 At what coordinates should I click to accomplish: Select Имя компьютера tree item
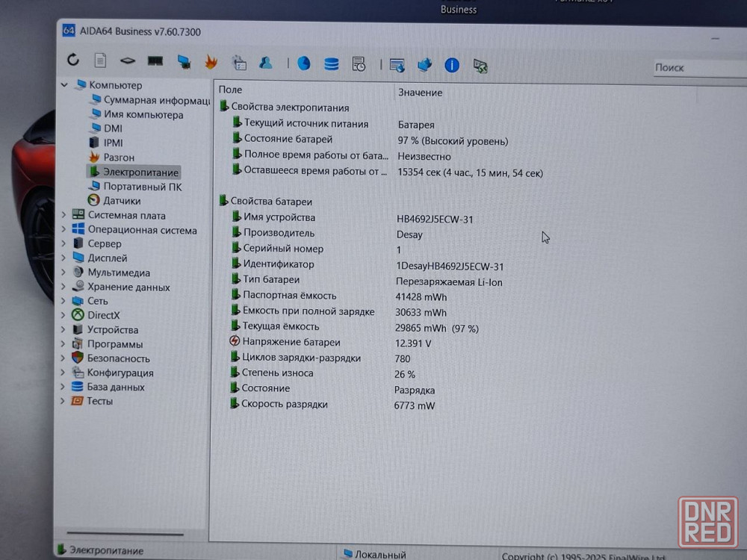tap(137, 114)
